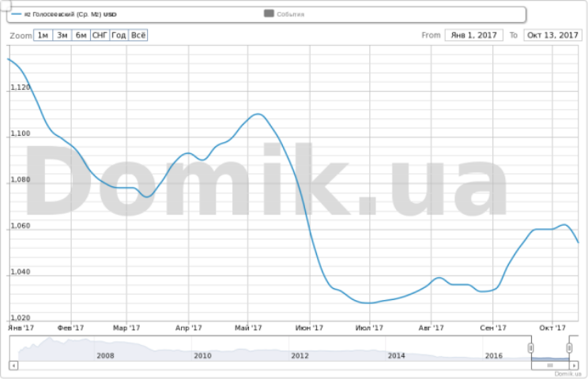
Task: Edit the From date field
Action: point(473,36)
